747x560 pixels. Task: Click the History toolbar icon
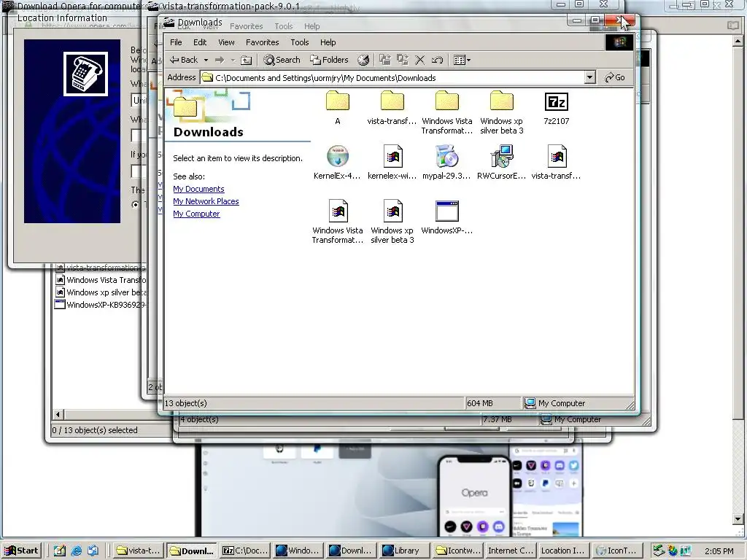coord(363,60)
